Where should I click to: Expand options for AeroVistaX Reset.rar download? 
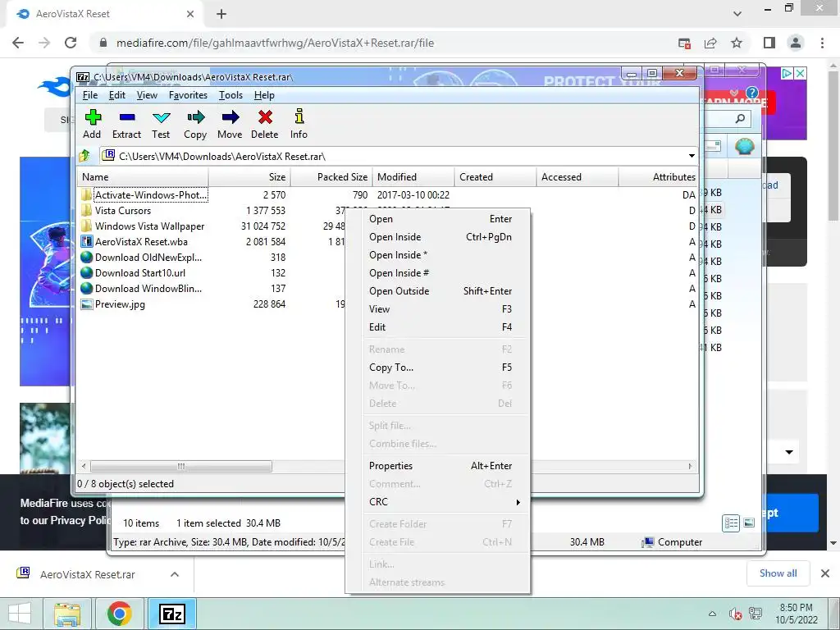tap(175, 574)
